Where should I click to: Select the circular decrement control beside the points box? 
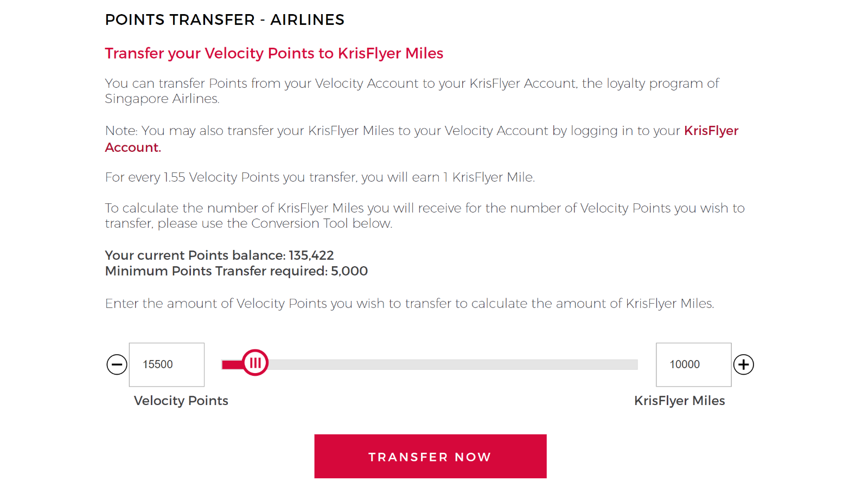(x=116, y=364)
